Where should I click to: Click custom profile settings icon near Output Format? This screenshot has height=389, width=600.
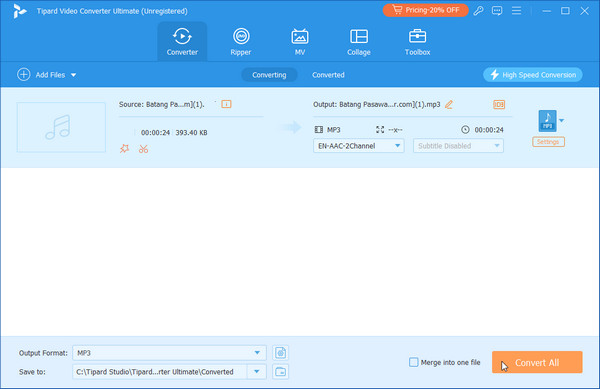tap(280, 353)
